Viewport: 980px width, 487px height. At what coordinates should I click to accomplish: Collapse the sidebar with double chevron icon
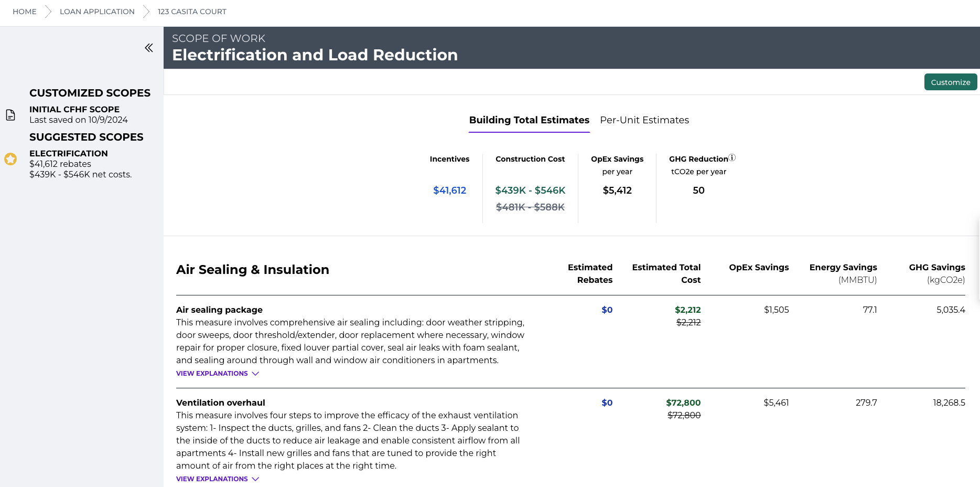(x=149, y=48)
